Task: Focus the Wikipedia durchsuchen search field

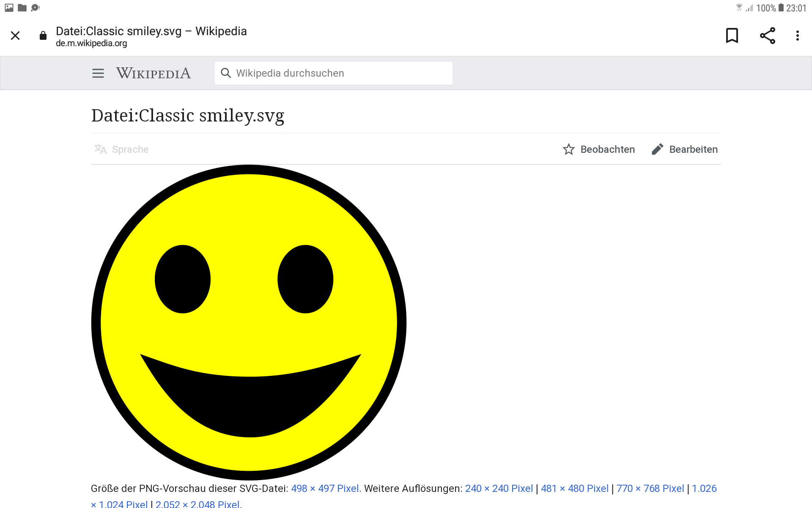Action: pos(334,73)
